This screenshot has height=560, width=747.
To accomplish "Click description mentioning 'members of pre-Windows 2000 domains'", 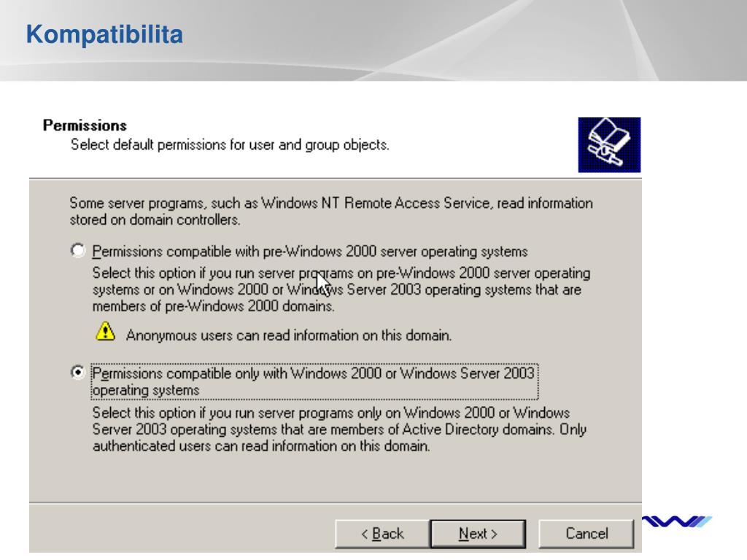I will (341, 289).
